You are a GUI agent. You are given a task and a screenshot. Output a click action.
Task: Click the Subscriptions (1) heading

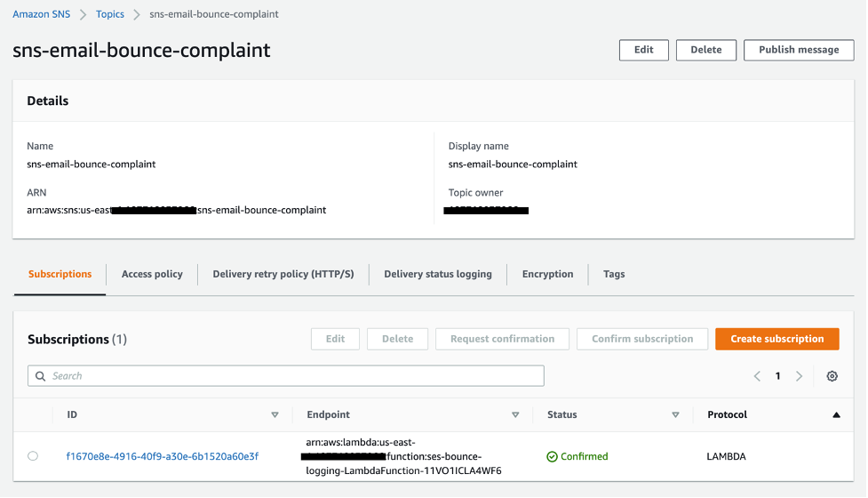[77, 339]
